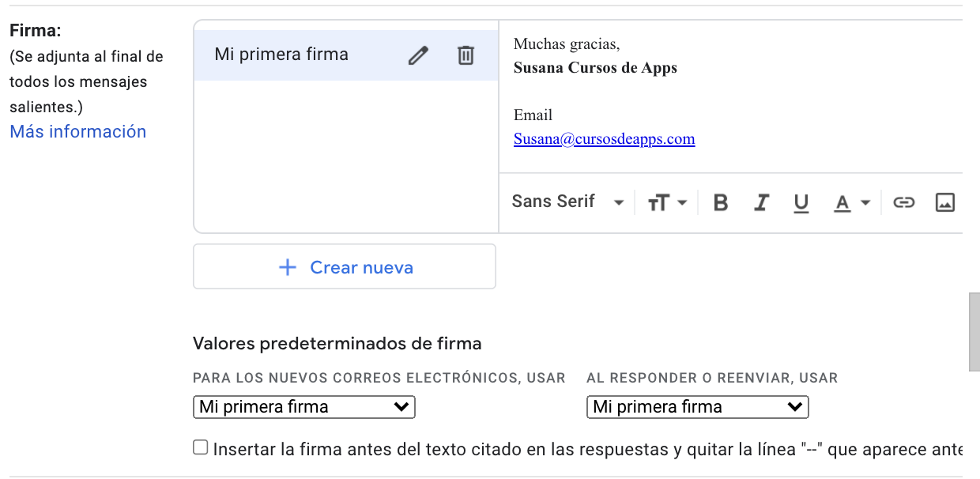The width and height of the screenshot is (980, 479).
Task: Underline the signature text
Action: point(801,203)
